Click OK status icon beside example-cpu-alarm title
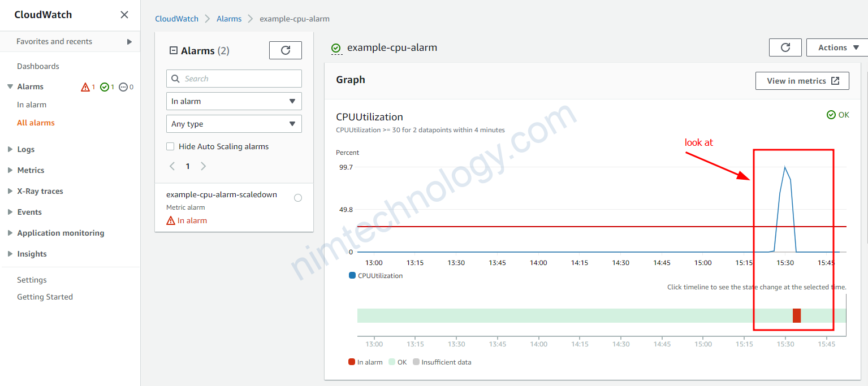 pyautogui.click(x=336, y=48)
